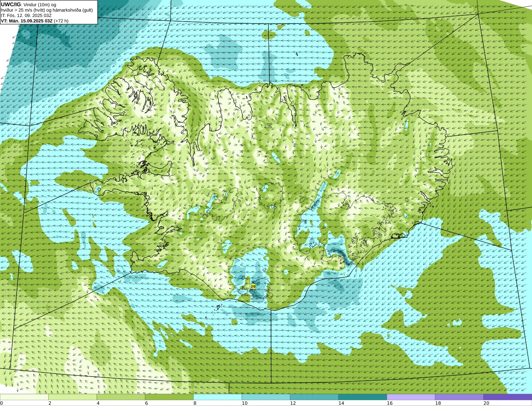
Task: Select the 2–4 m/s light green swatch
Action: [x=73, y=397]
